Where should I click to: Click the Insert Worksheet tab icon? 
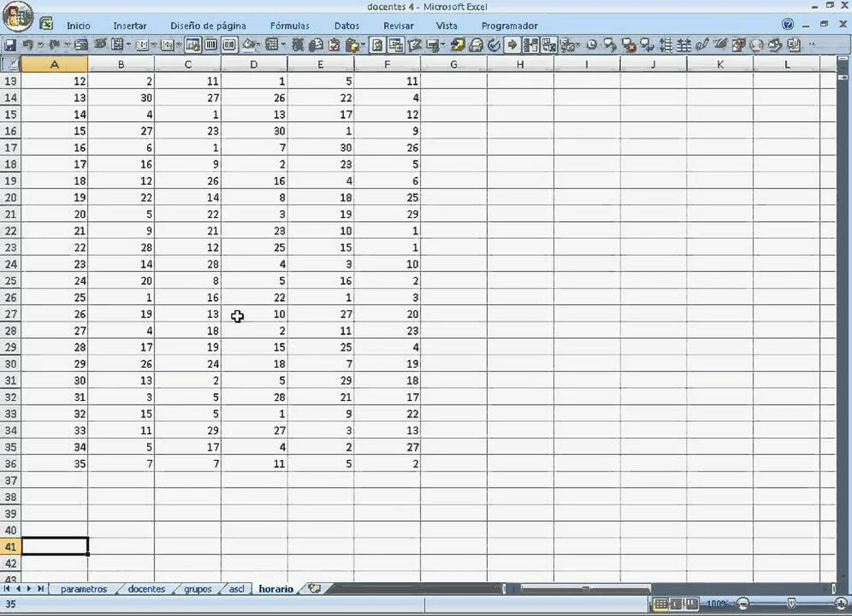coord(314,589)
